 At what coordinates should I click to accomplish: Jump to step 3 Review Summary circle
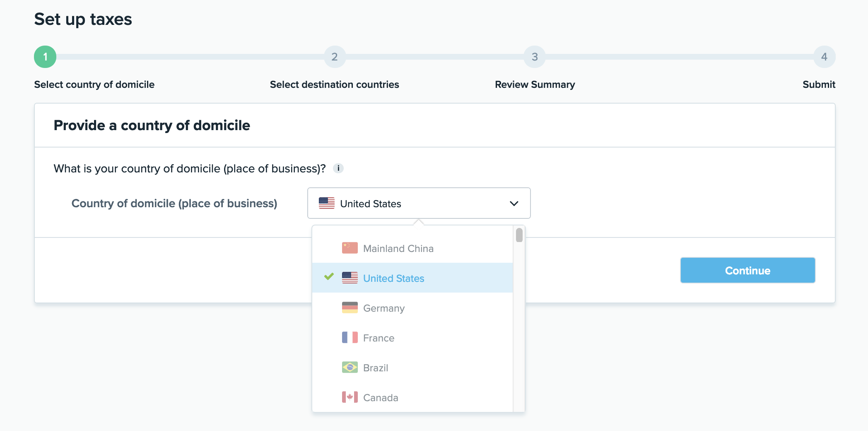coord(535,57)
